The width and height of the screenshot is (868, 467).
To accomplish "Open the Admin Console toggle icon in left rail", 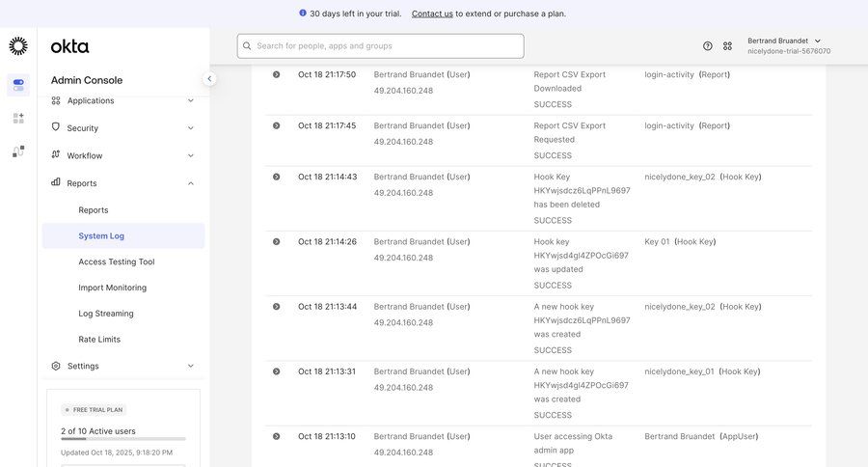I will 18,85.
